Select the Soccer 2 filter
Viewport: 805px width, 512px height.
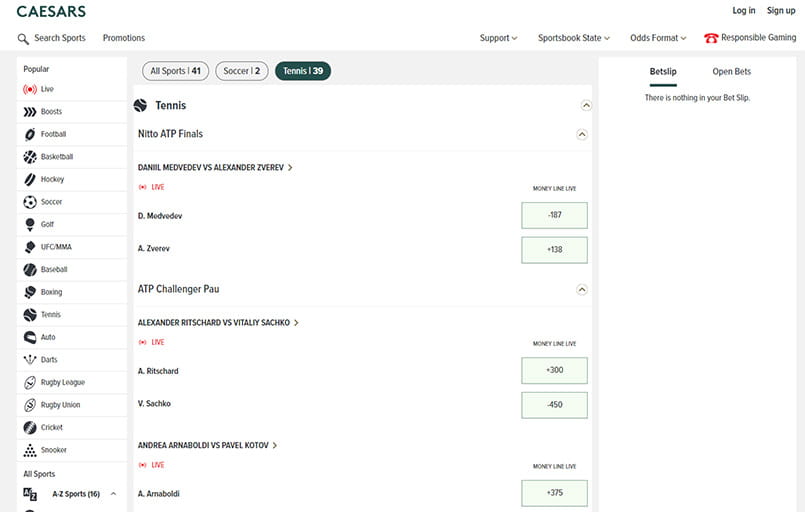(x=242, y=71)
